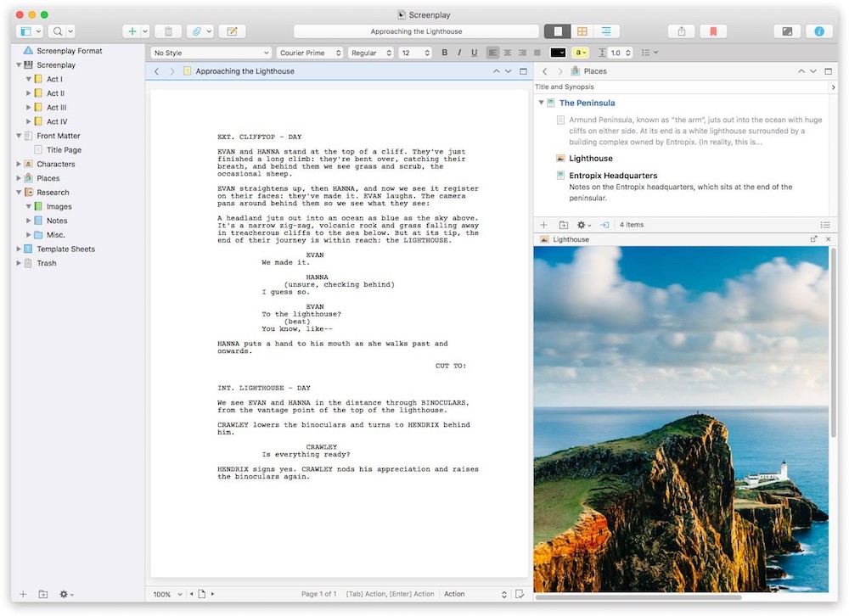The height and width of the screenshot is (616, 849).
Task: Open the No Style dropdown
Action: click(211, 53)
